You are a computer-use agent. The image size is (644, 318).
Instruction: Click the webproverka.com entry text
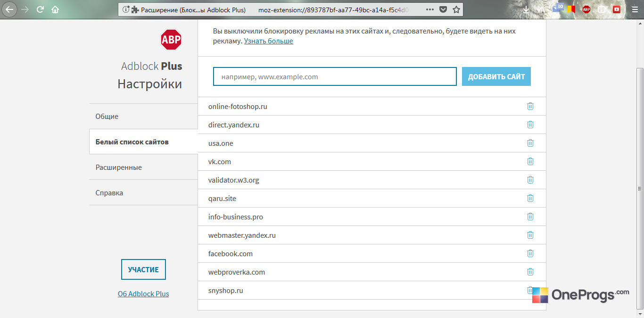(x=237, y=272)
